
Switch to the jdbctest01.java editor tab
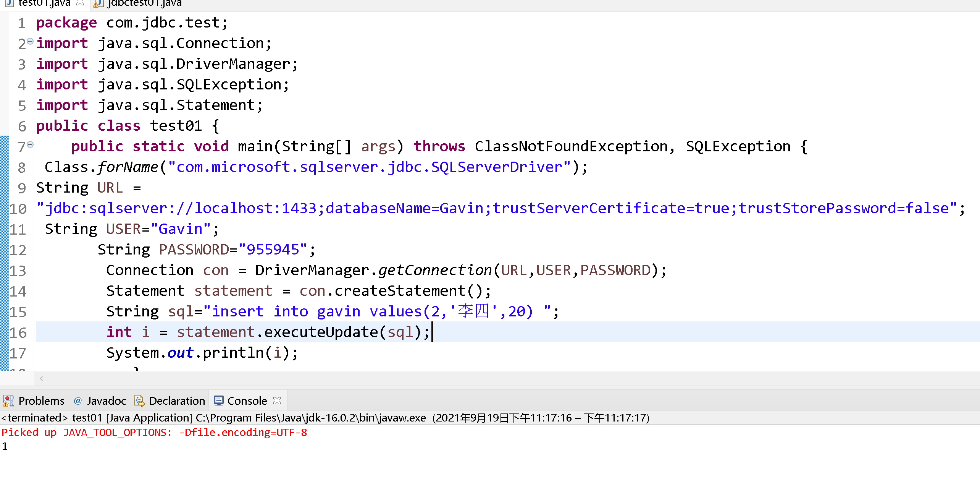pyautogui.click(x=144, y=3)
